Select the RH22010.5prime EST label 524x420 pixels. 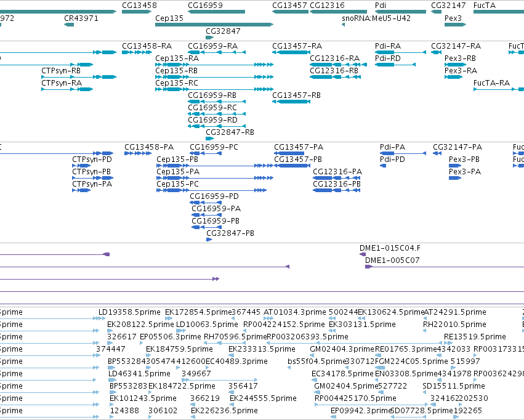coord(454,325)
